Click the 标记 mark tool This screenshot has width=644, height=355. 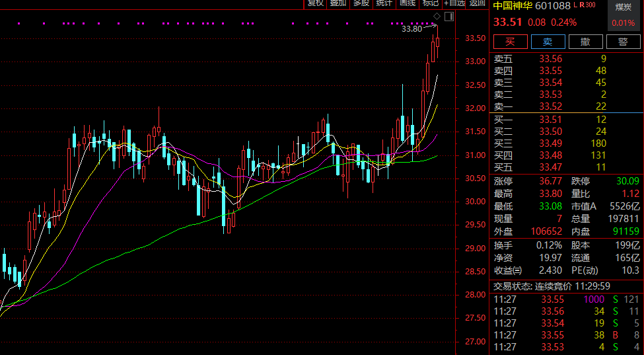430,3
